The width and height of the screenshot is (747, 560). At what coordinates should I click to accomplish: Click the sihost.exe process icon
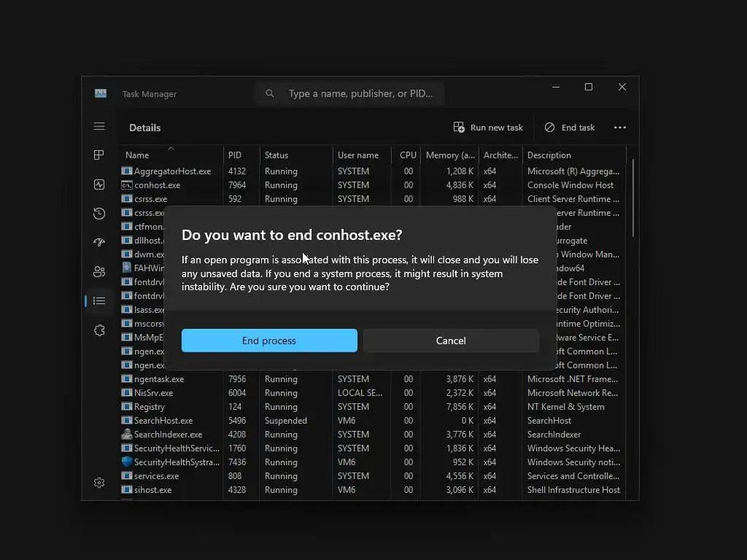(126, 489)
